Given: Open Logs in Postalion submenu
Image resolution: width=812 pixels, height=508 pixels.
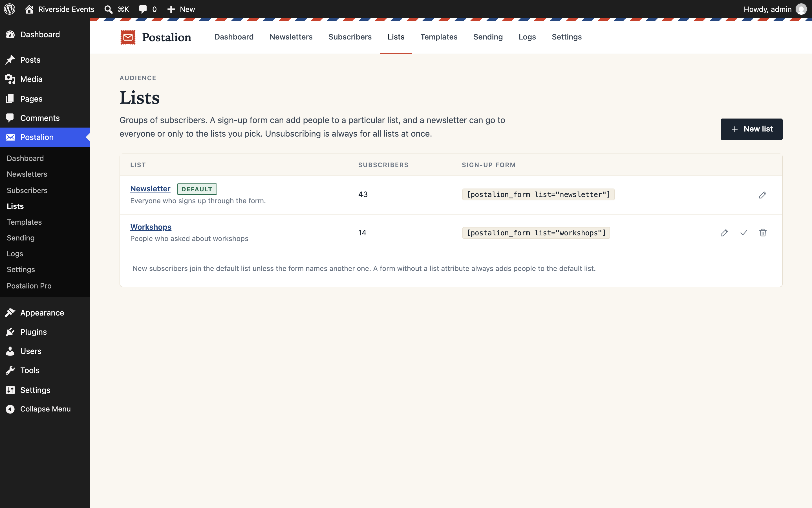Looking at the screenshot, I should pos(45,254).
